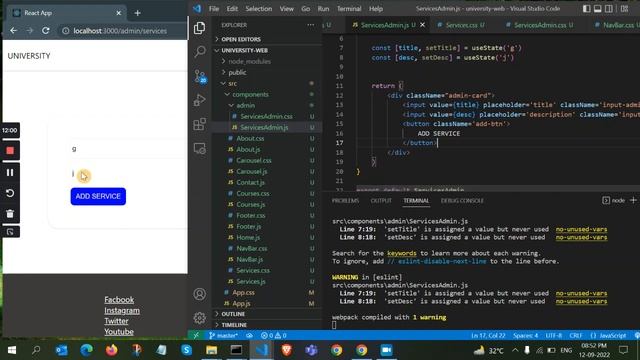Click the new terminal plus button
The height and width of the screenshot is (360, 640).
pyautogui.click(x=633, y=200)
